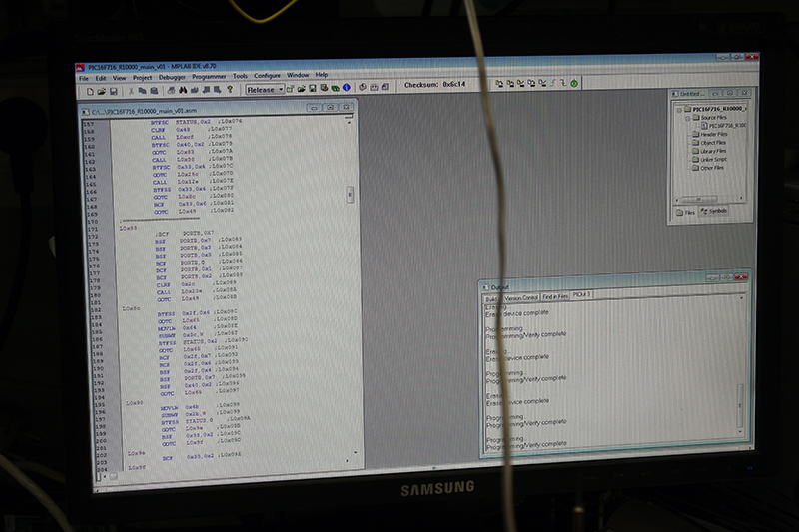Screen dimensions: 799x532
Task: Click the Open File folder icon
Action: (102, 91)
